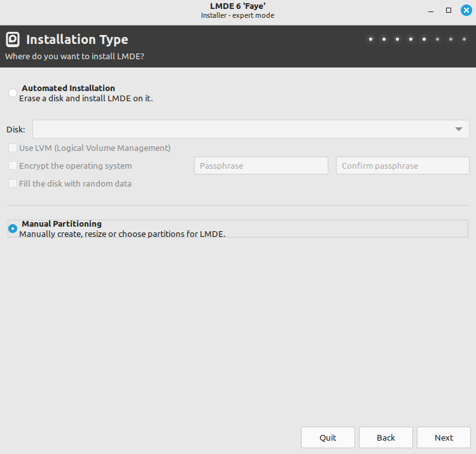Click the Disk dropdown arrow
476x454 pixels.
click(459, 129)
